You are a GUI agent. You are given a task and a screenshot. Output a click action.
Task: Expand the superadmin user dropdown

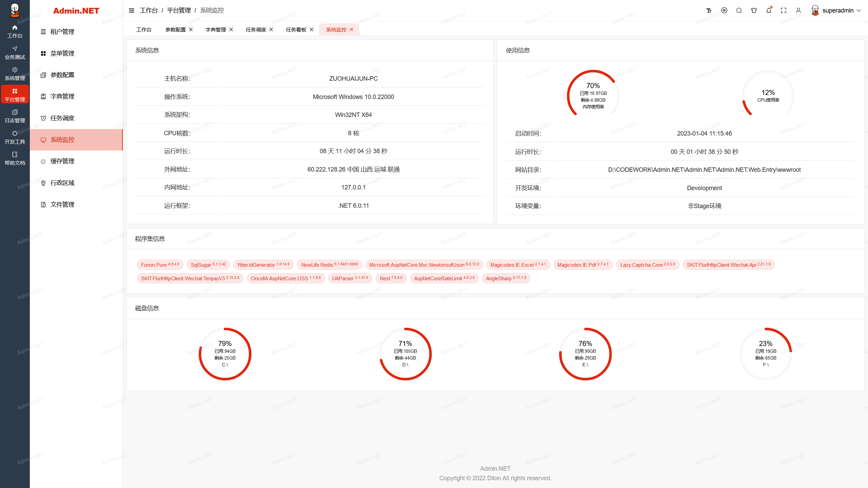(x=837, y=11)
